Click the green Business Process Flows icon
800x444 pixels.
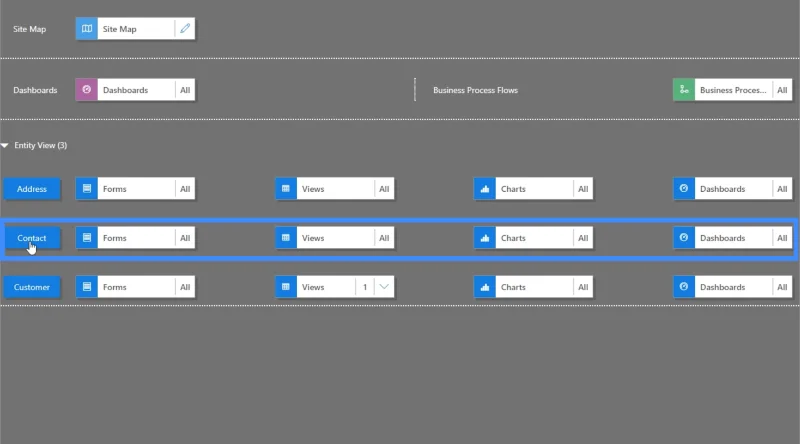(x=684, y=90)
